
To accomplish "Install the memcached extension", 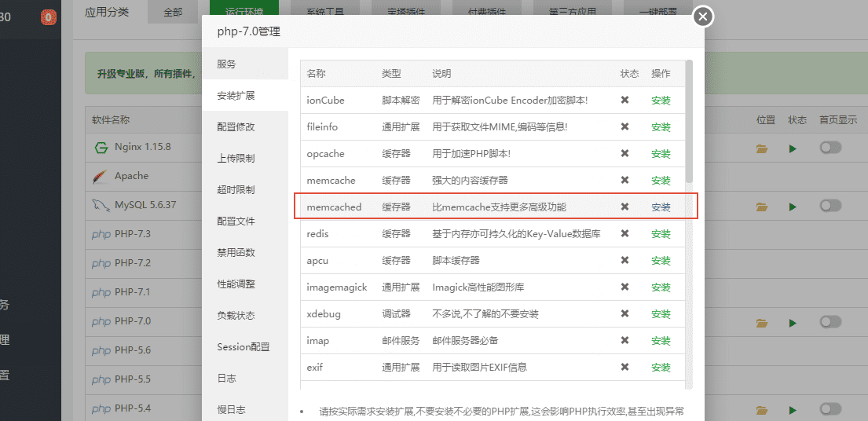I will coord(661,207).
